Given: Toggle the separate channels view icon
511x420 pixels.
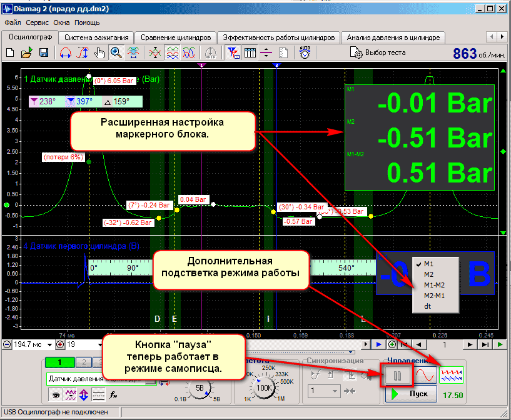Looking at the screenshot, I should (172, 52).
